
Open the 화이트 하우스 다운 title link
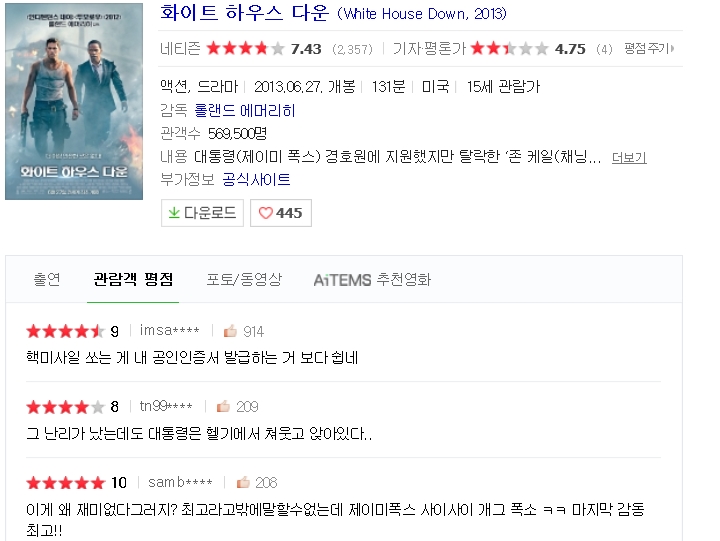click(x=245, y=12)
